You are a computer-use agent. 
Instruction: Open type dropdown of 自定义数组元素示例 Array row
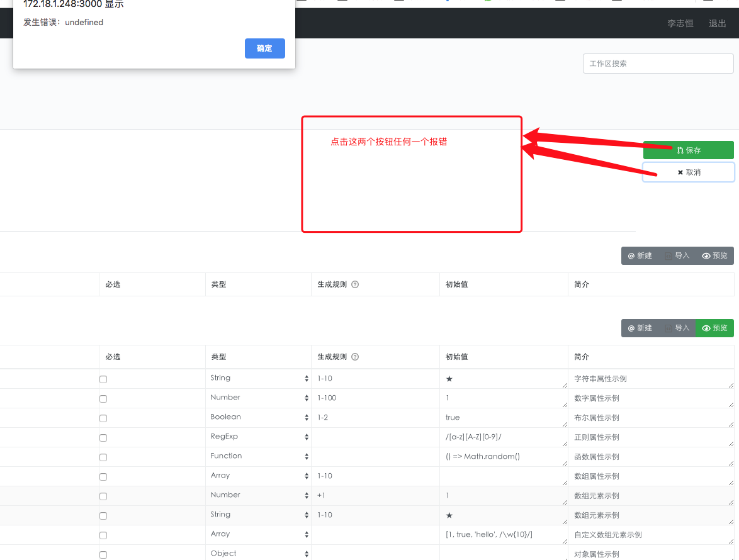(x=258, y=535)
